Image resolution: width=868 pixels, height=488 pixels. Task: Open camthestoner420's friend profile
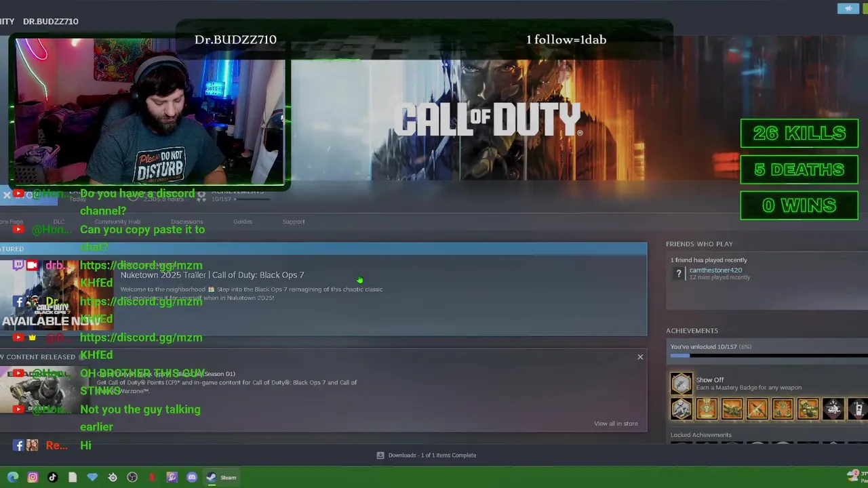(715, 270)
